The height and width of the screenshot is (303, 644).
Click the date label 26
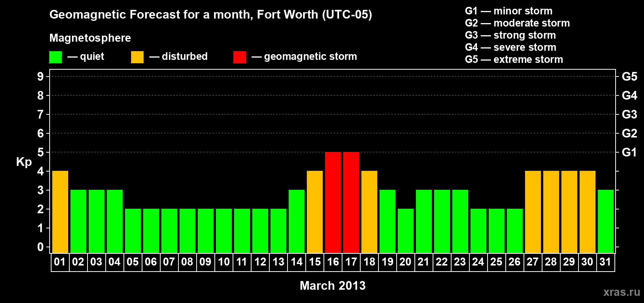[x=514, y=262]
